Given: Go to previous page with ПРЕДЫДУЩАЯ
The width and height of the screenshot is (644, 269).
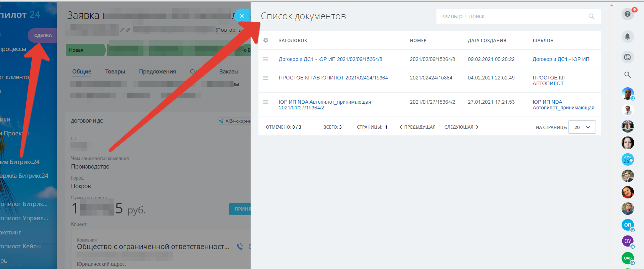Looking at the screenshot, I should (x=417, y=127).
